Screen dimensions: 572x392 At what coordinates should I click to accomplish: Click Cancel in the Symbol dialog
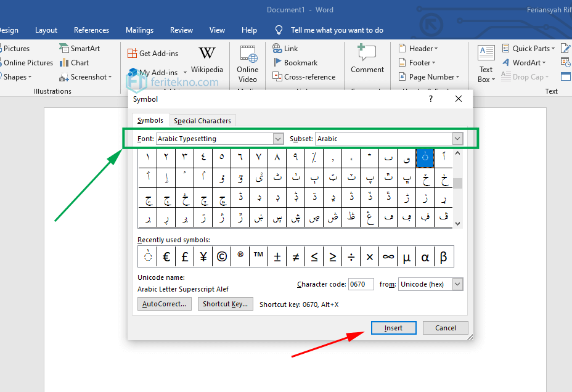coord(446,328)
